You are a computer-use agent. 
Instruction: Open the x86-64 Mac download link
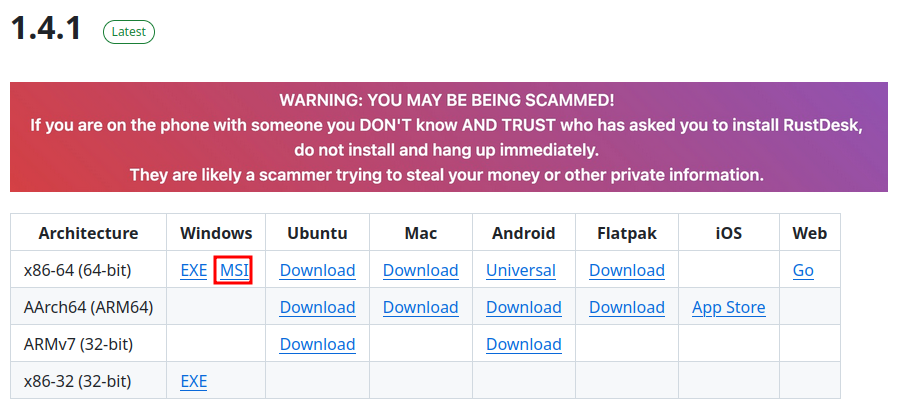tap(420, 270)
